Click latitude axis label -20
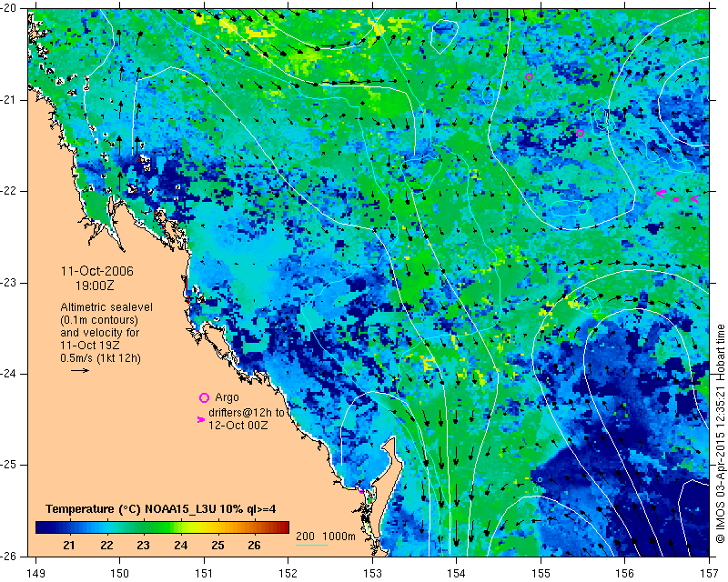The width and height of the screenshot is (728, 582). [x=9, y=8]
